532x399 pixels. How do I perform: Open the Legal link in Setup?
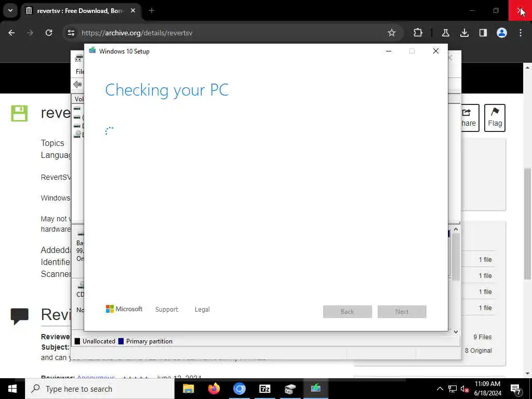tap(202, 310)
